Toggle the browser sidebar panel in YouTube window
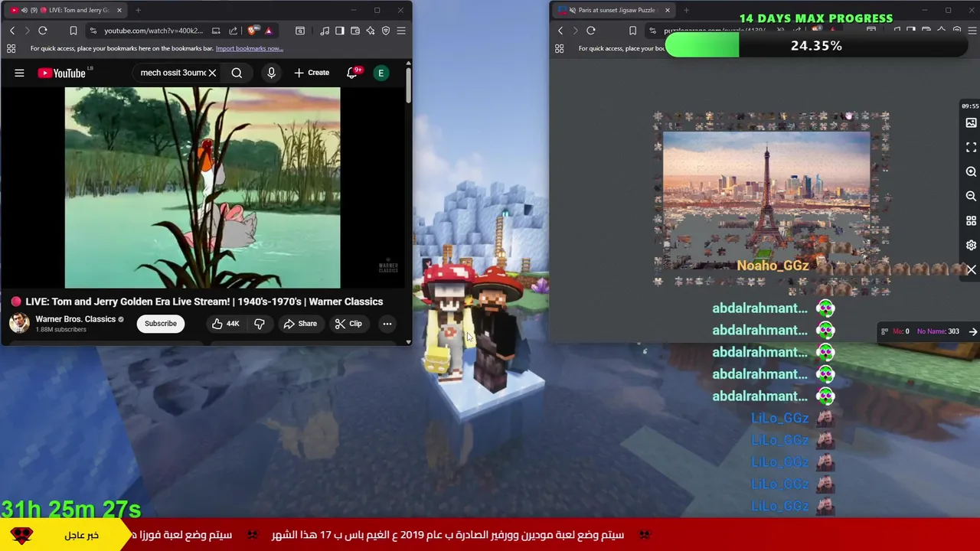 click(x=341, y=31)
